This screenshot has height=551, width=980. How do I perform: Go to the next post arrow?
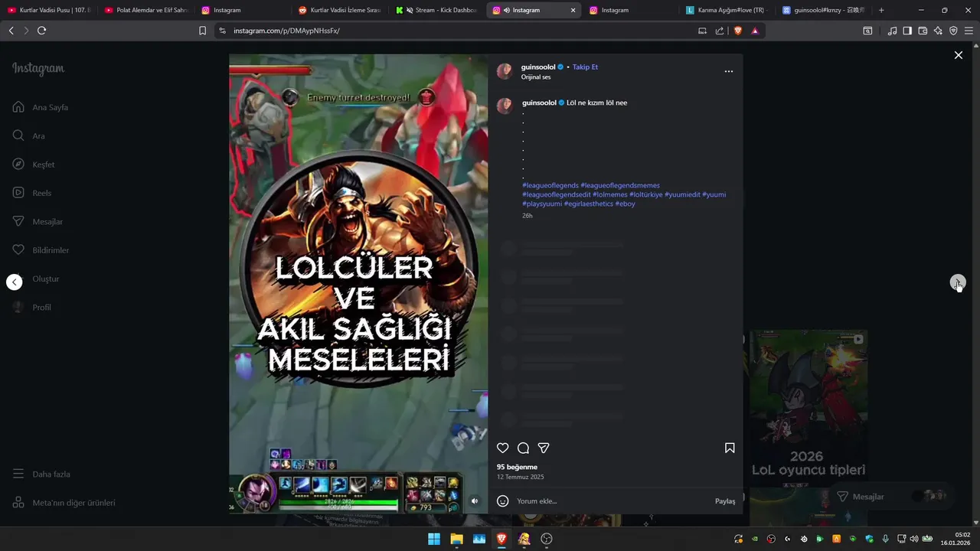pyautogui.click(x=957, y=282)
